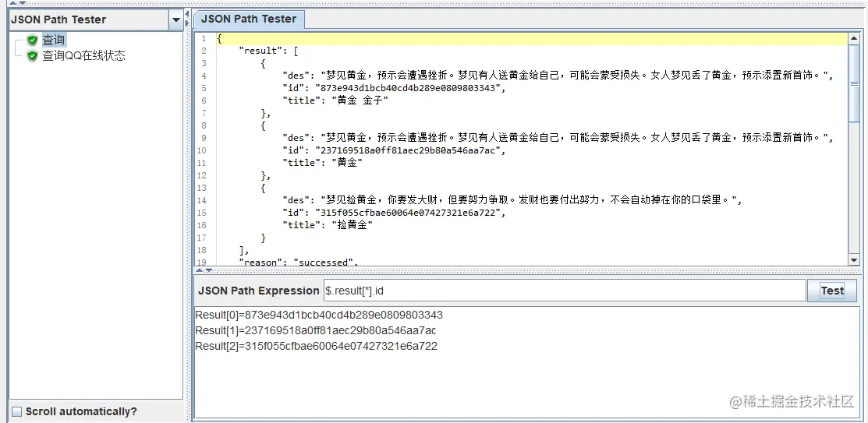Click the "result": [ line
Screen dimensions: 868x423
point(268,51)
